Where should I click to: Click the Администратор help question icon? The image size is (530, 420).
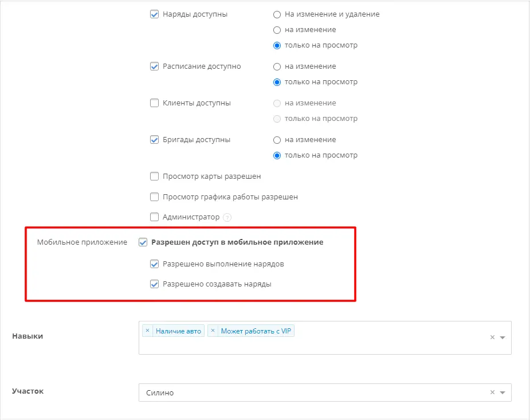coord(227,217)
